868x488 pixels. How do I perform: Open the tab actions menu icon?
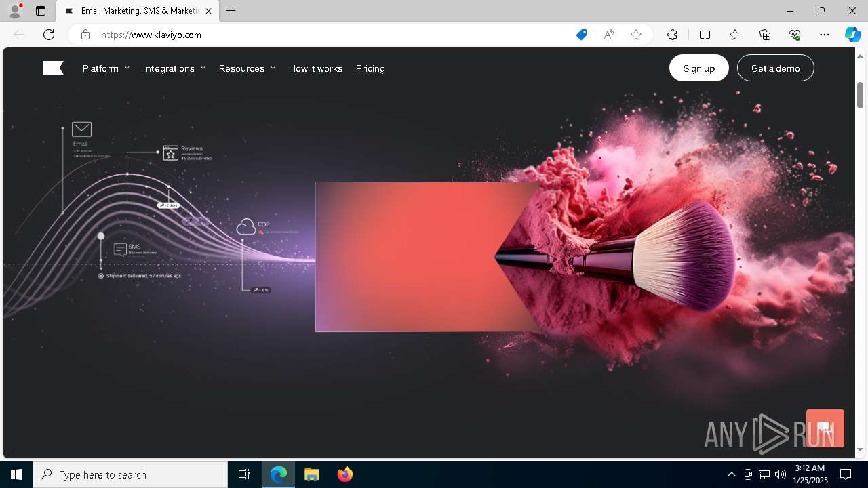pos(41,11)
